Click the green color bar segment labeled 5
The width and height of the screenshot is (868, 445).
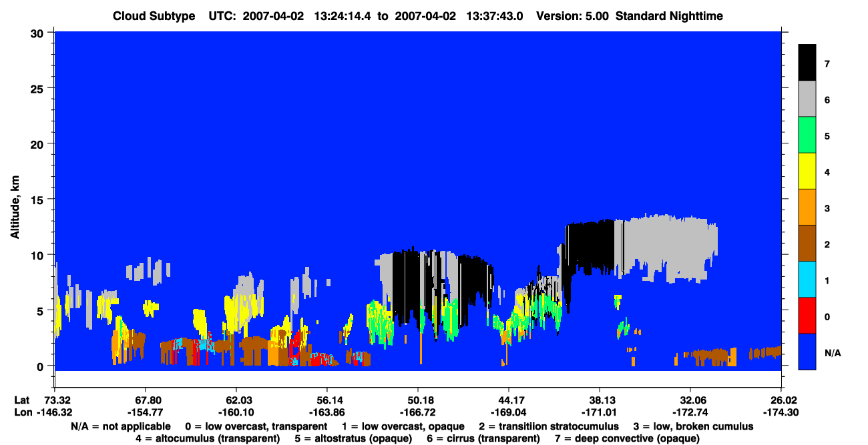pos(807,135)
